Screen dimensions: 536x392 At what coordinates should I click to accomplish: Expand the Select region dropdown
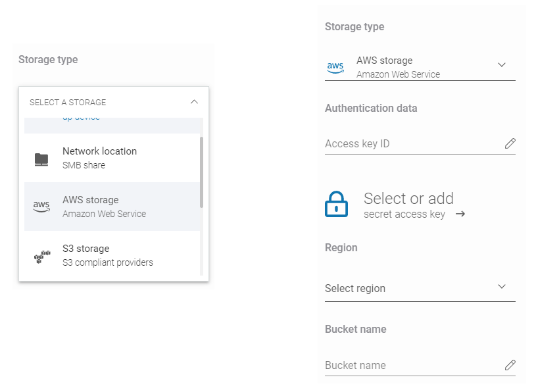502,287
